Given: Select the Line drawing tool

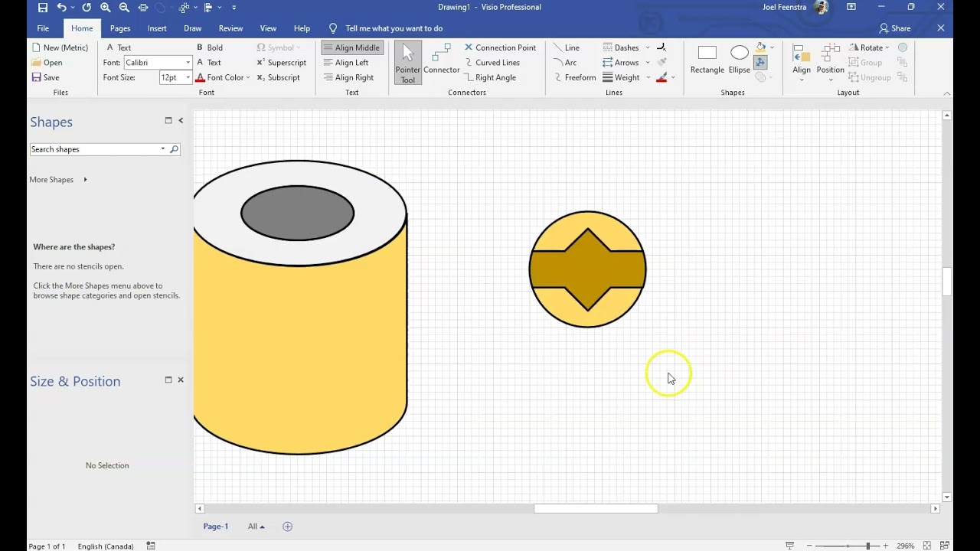Looking at the screenshot, I should point(567,47).
